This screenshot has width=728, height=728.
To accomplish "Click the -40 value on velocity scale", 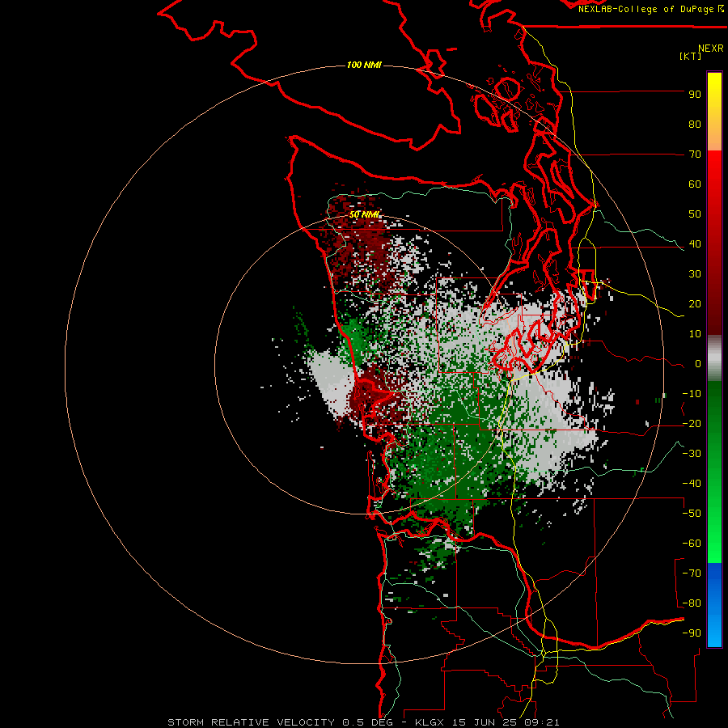I will (692, 484).
